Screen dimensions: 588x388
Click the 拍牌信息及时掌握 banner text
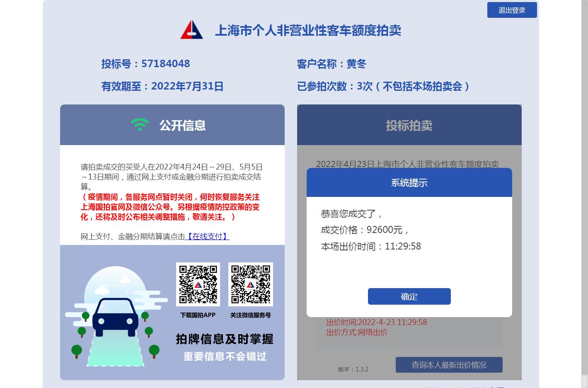click(x=225, y=339)
